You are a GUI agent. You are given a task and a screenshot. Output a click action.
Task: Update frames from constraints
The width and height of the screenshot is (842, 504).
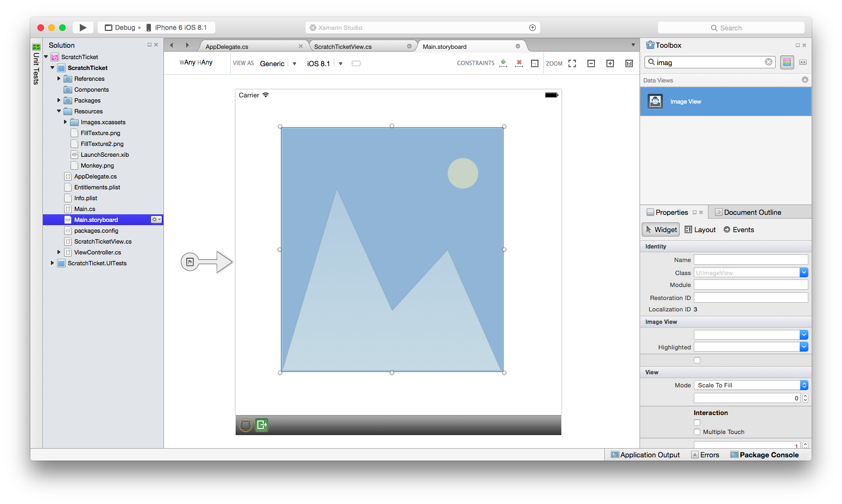535,63
